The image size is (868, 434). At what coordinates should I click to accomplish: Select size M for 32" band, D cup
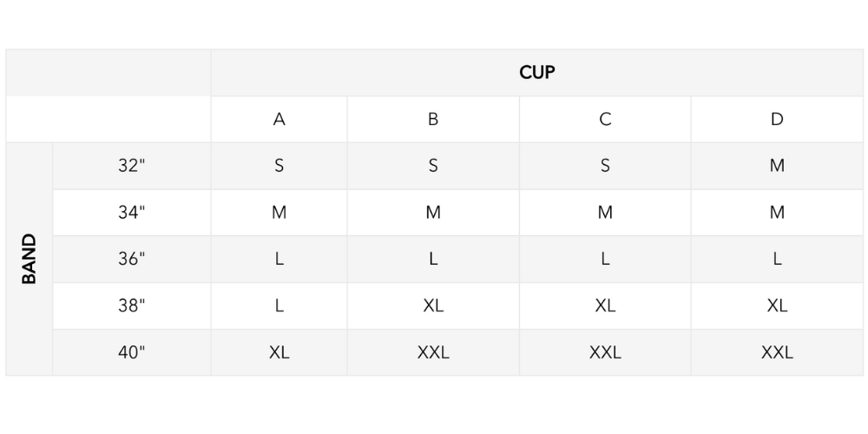(x=777, y=166)
